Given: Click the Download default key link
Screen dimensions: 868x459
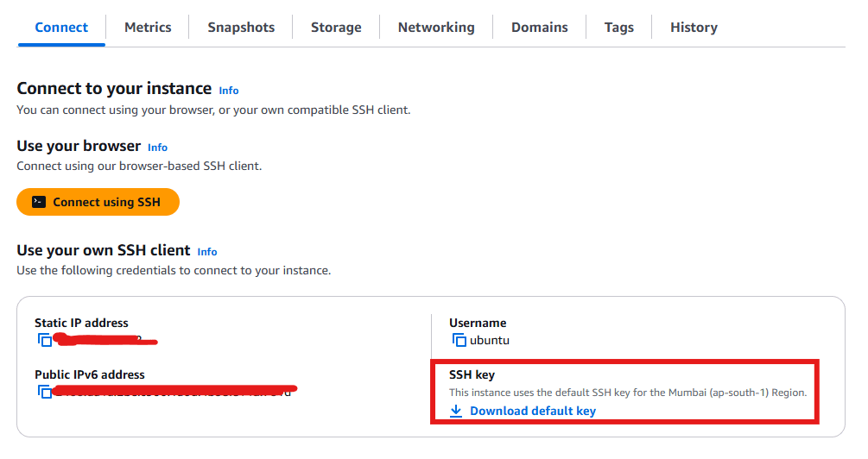Looking at the screenshot, I should (533, 412).
